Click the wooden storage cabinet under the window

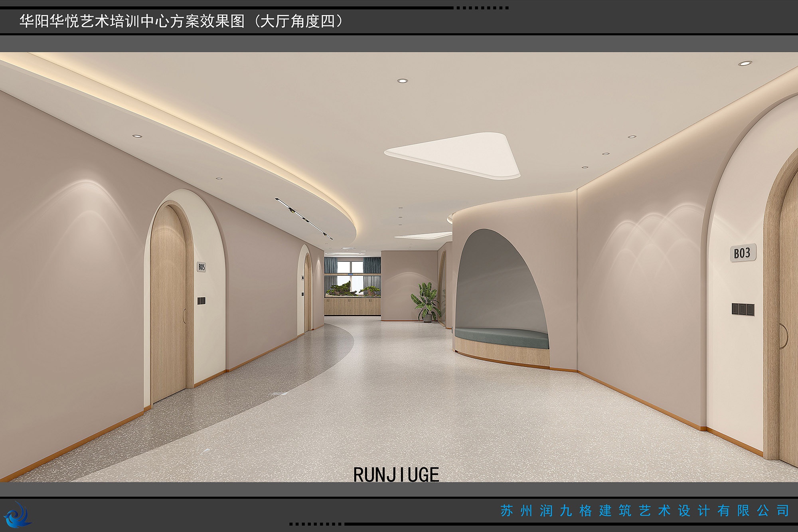point(352,306)
